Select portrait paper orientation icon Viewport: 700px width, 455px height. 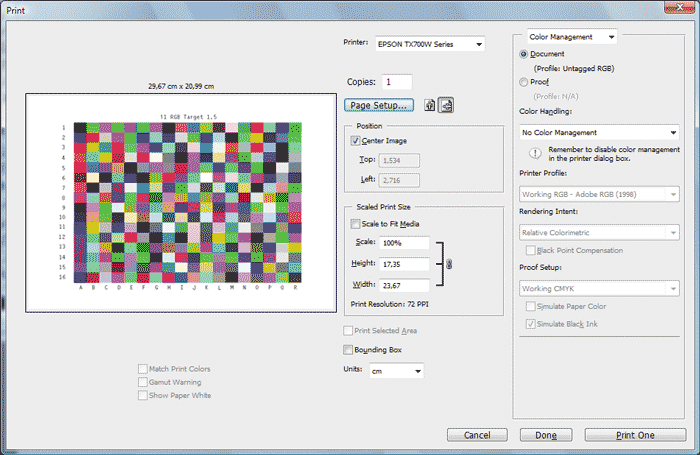point(430,104)
